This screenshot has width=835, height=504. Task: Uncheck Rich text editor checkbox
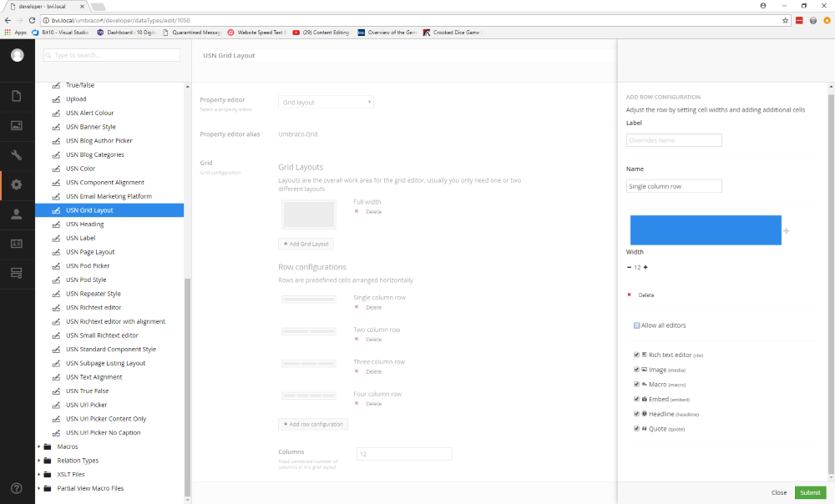(x=636, y=355)
